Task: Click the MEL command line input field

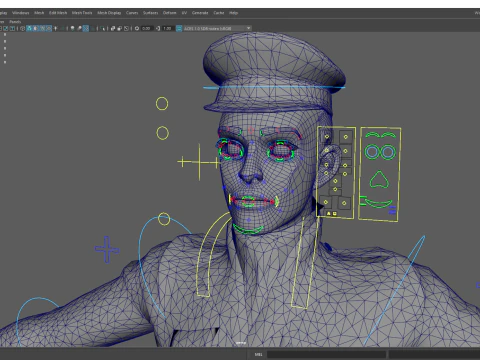Action: tap(326, 354)
